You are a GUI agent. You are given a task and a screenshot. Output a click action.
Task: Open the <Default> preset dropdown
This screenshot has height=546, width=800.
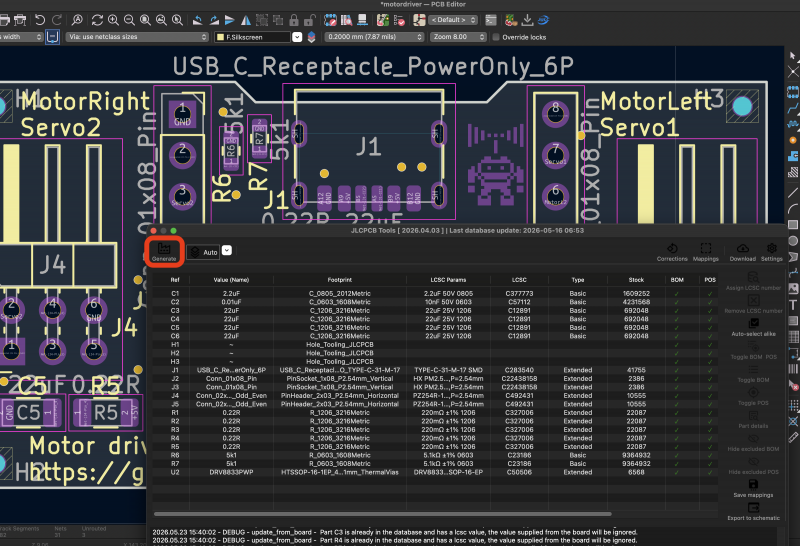453,20
